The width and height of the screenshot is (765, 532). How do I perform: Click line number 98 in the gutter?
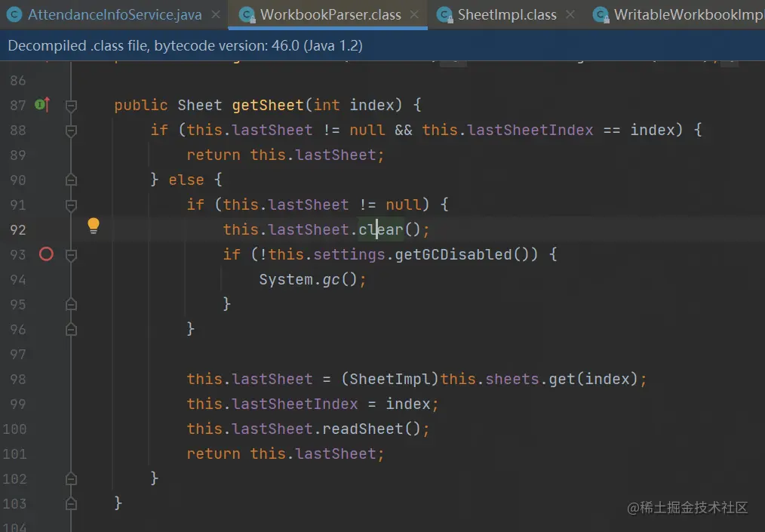(18, 380)
